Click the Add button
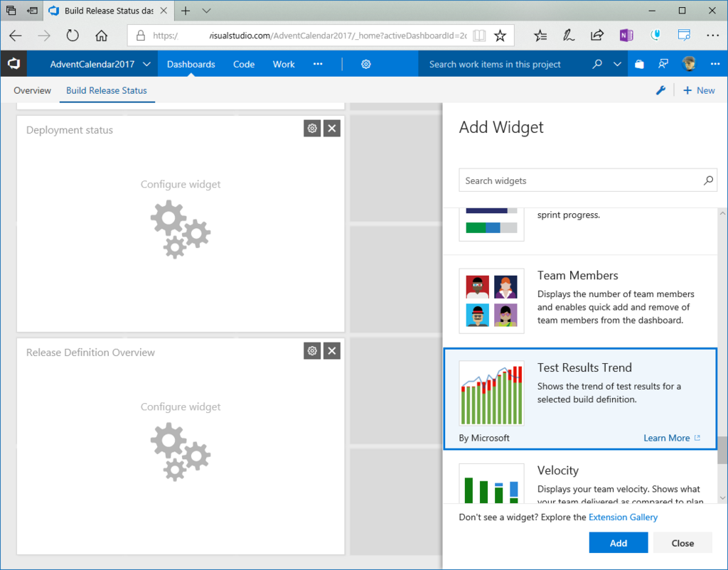The image size is (728, 570). click(619, 542)
